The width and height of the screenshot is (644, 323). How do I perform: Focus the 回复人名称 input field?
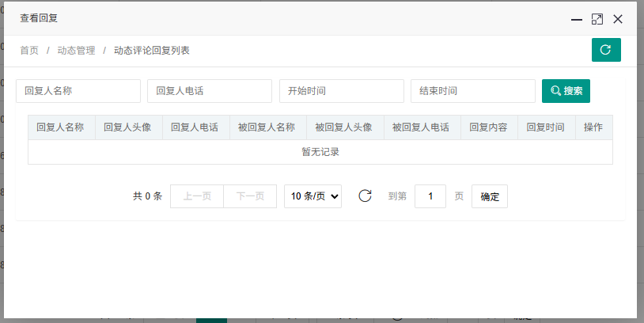[78, 91]
